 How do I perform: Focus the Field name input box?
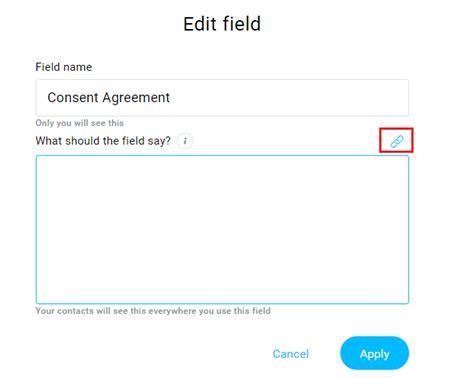tap(222, 98)
